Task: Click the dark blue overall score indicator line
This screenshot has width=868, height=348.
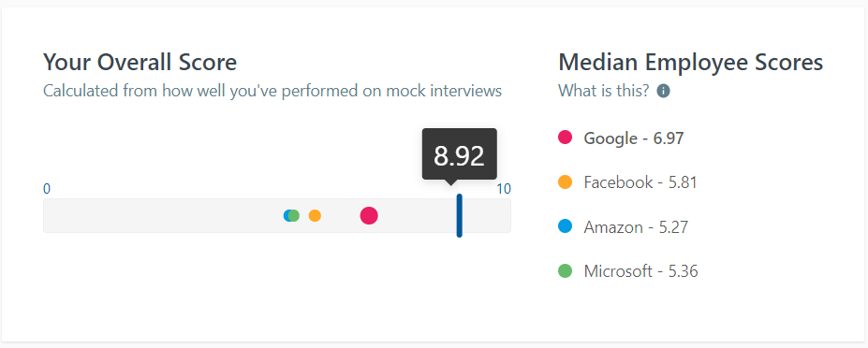Action: [459, 215]
